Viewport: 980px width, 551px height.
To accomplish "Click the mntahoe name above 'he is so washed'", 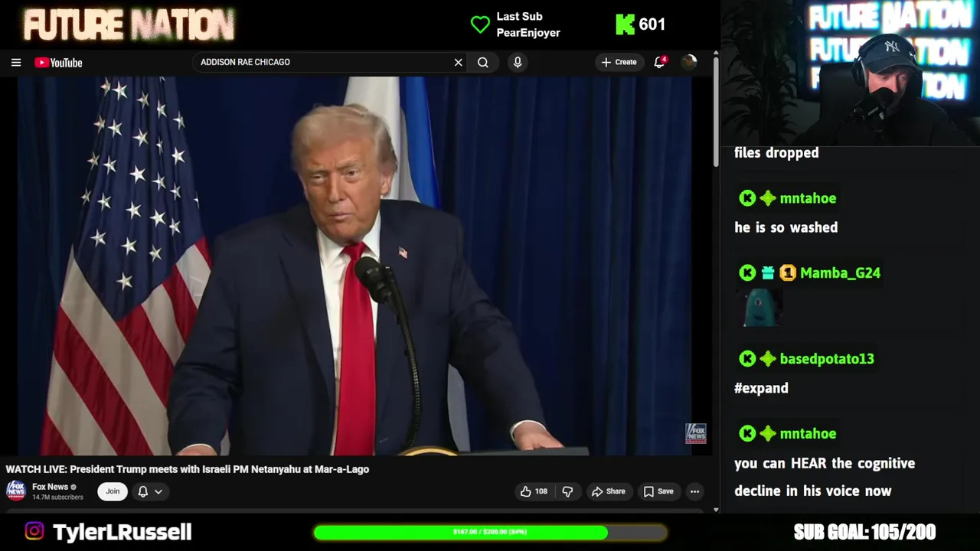I will click(x=808, y=198).
